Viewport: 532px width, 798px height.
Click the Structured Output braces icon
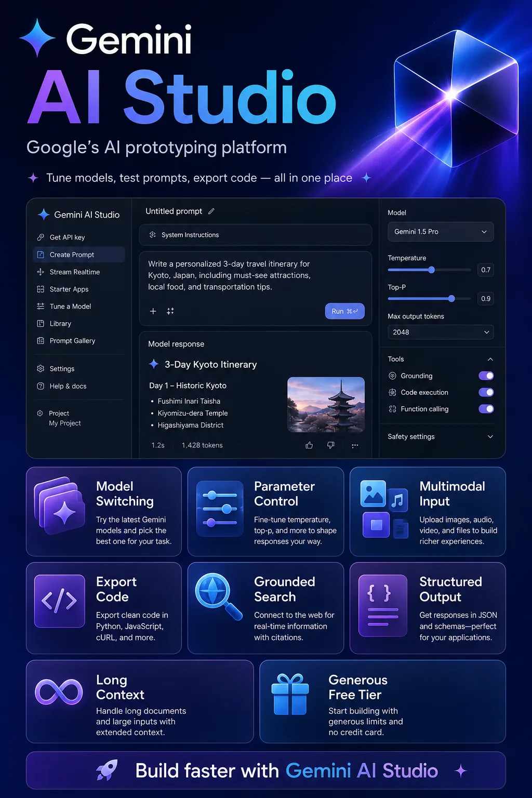(x=383, y=606)
